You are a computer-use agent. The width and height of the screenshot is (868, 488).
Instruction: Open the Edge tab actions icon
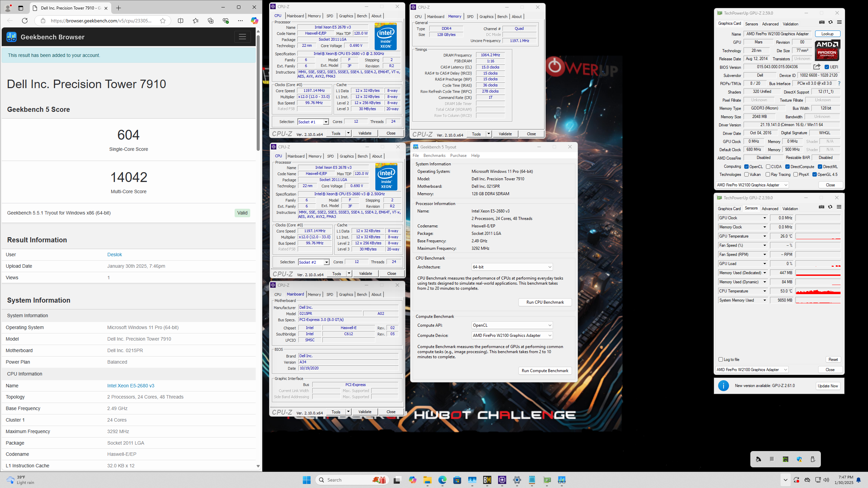[x=21, y=8]
